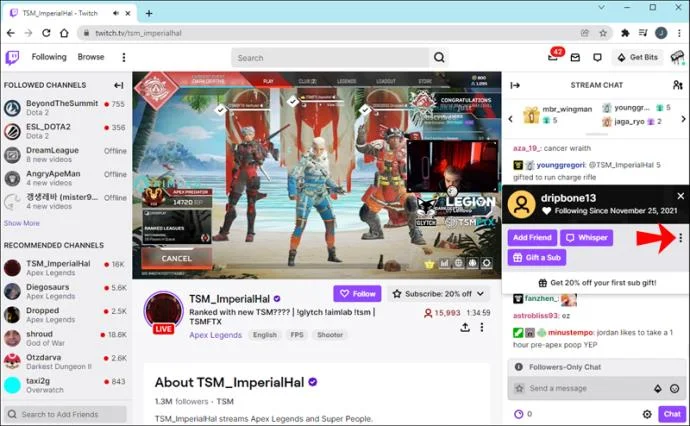Image resolution: width=690 pixels, height=426 pixels.
Task: Open the Bits icon in message box
Action: [x=657, y=388]
